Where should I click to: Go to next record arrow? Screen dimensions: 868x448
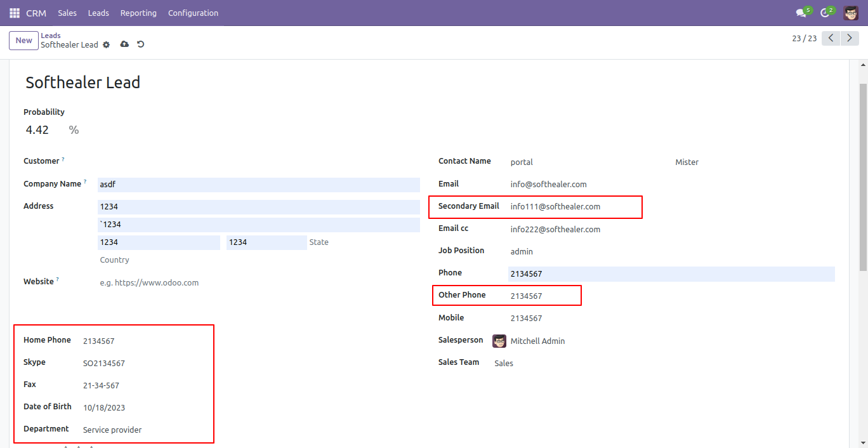(850, 38)
